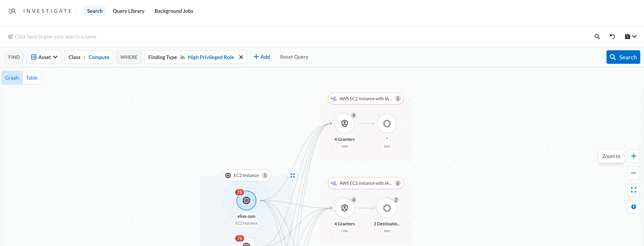Image resolution: width=644 pixels, height=246 pixels.
Task: Click Reset Query
Action: pos(294,57)
